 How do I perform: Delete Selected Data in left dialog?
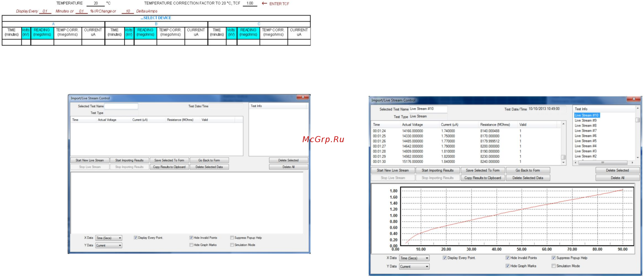click(x=209, y=167)
